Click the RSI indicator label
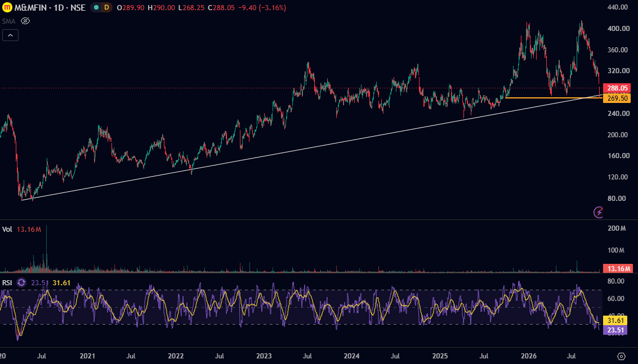Viewport: 638px width, 364px height. pos(7,282)
